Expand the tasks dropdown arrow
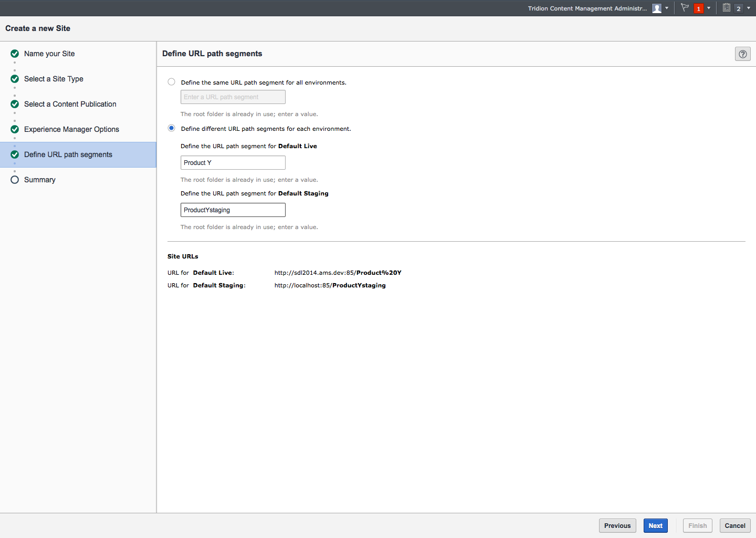756x538 pixels. pos(749,8)
